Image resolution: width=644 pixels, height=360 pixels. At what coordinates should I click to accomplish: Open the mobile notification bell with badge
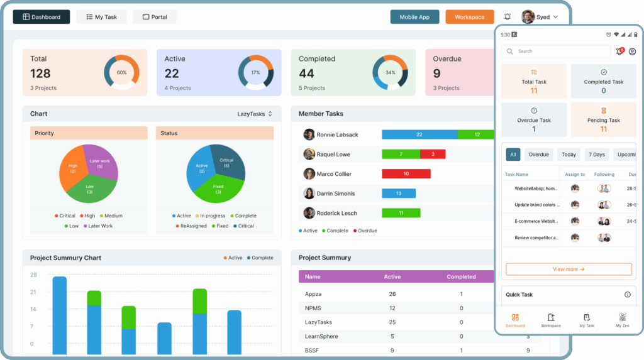619,52
